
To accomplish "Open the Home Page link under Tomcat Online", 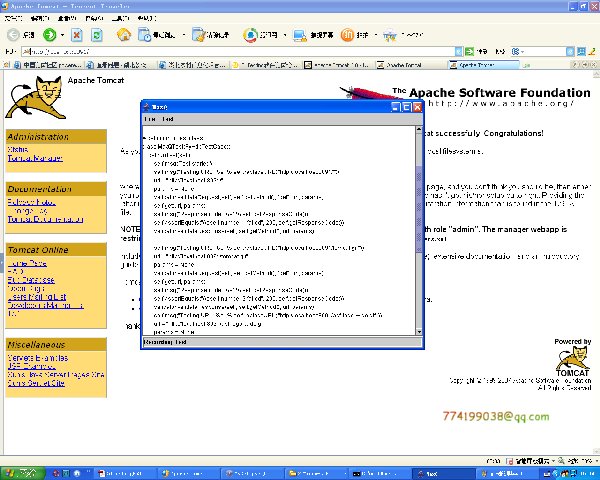I will 27,263.
